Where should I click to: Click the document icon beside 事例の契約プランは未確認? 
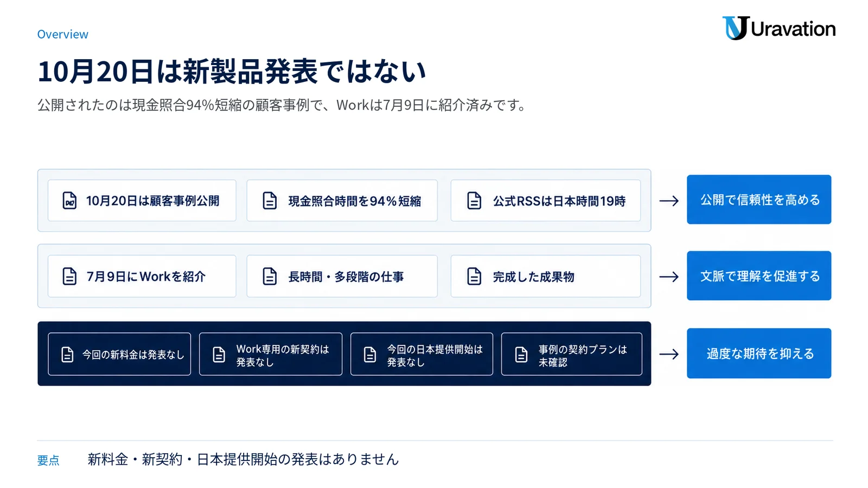(x=521, y=355)
